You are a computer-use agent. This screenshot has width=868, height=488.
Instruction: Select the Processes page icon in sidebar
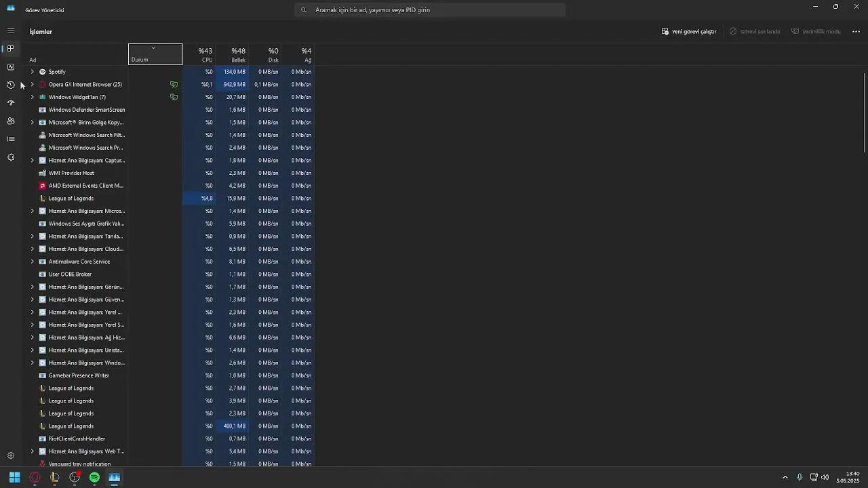11,49
